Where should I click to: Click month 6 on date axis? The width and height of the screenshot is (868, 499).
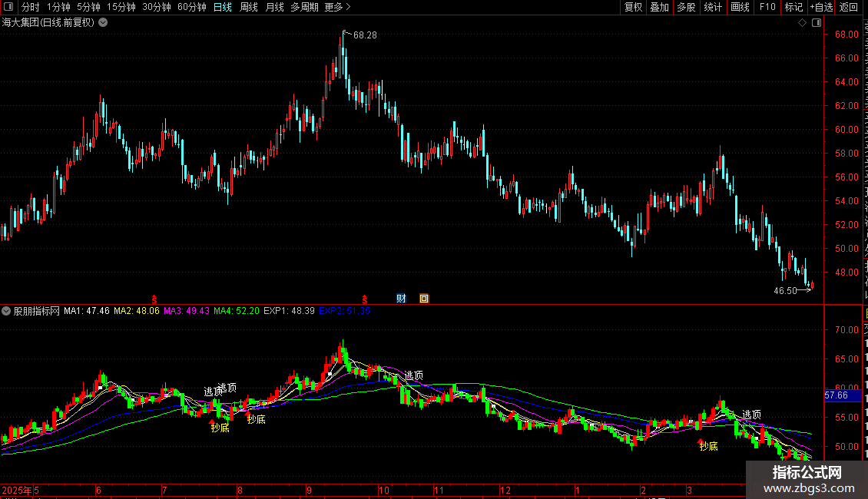point(98,490)
